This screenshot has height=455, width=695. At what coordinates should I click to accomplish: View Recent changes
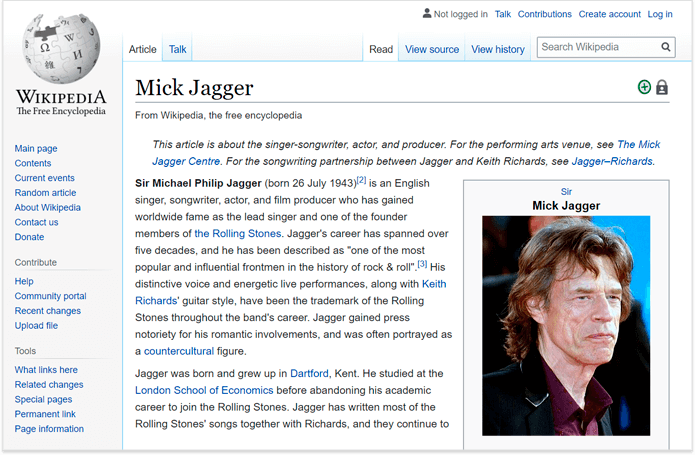(x=47, y=311)
